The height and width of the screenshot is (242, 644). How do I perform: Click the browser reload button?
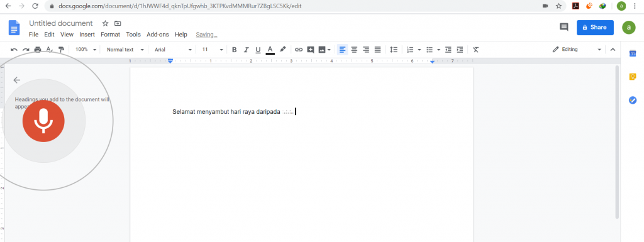[x=35, y=6]
